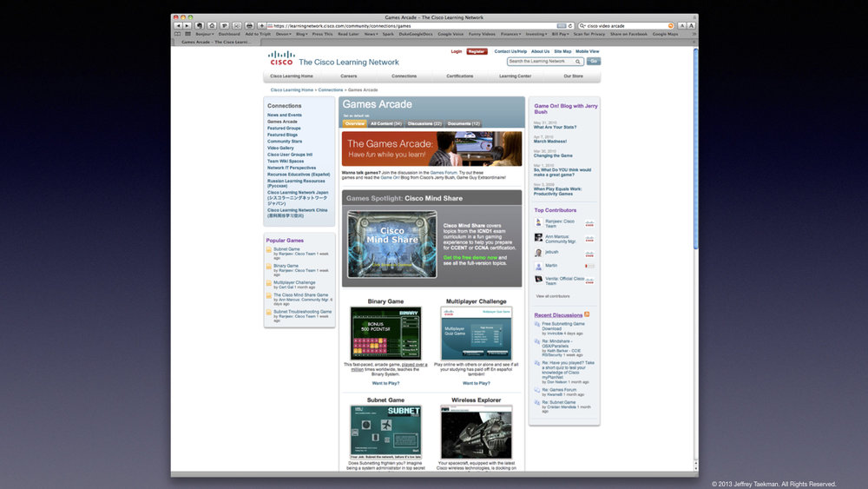Click the Go search button
The height and width of the screenshot is (489, 868).
pos(594,62)
